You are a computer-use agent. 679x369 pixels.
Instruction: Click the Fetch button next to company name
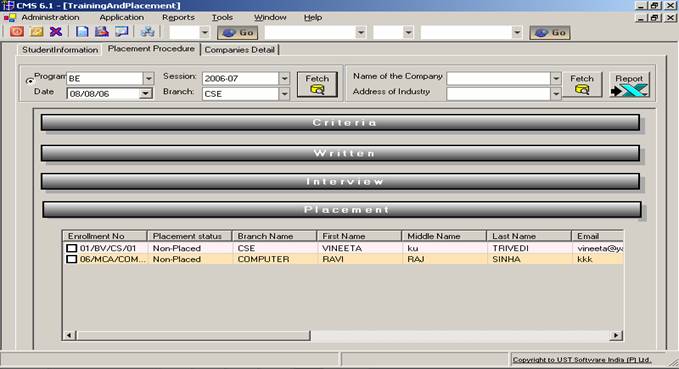point(582,84)
